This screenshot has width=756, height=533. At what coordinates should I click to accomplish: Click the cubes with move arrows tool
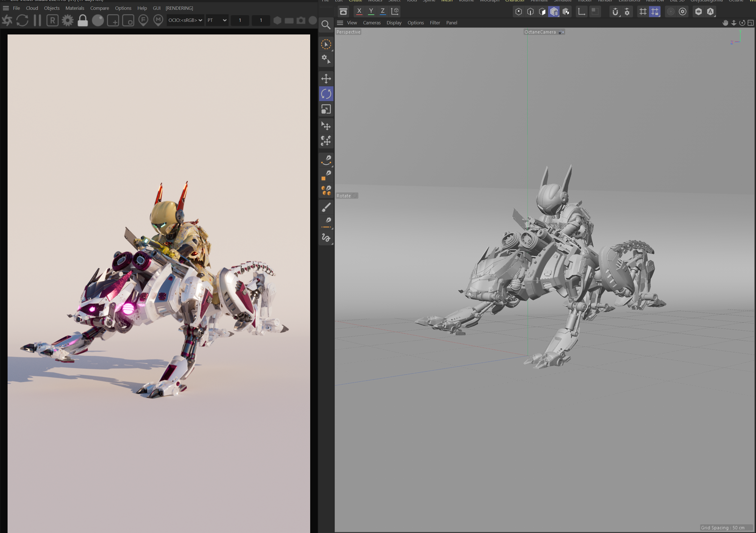point(326,141)
